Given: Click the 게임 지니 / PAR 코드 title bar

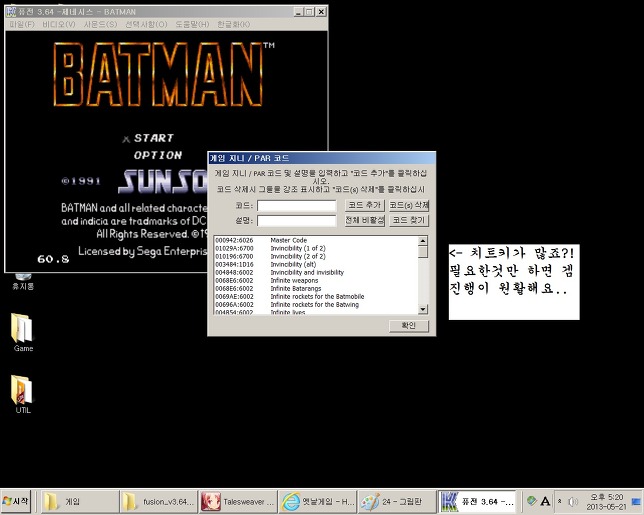Looking at the screenshot, I should tap(322, 158).
